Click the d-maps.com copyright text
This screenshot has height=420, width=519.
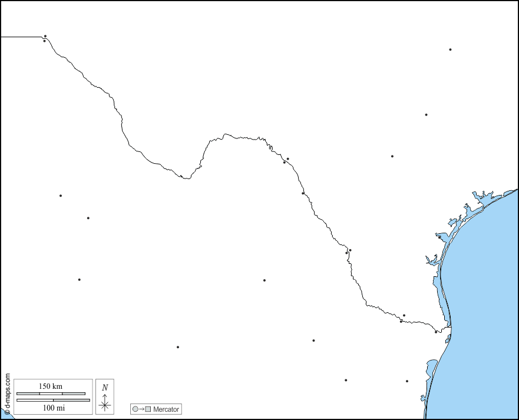[x=7, y=393]
